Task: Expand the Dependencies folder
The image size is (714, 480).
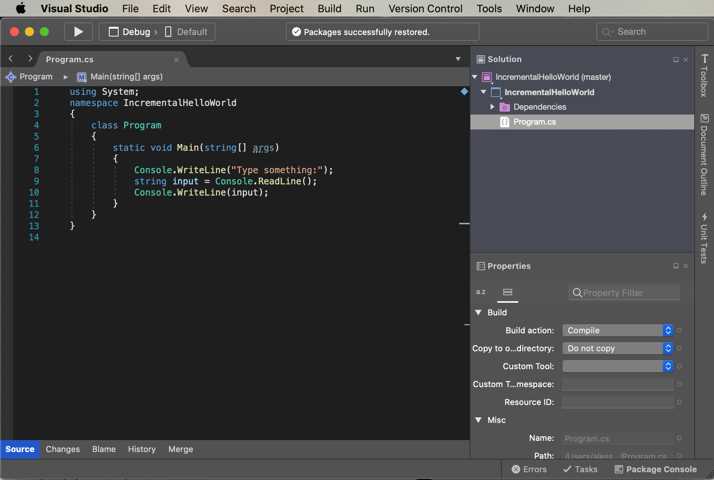Action: (492, 107)
